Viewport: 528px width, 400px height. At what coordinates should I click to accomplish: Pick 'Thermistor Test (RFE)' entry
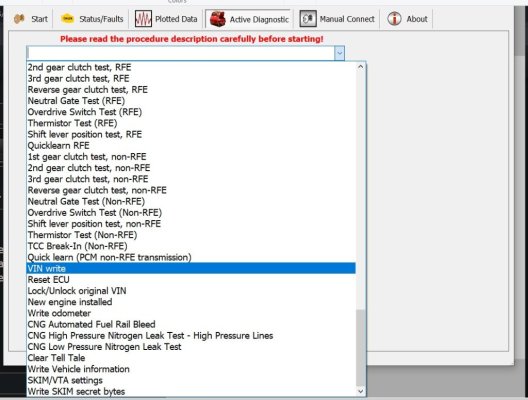[191, 123]
